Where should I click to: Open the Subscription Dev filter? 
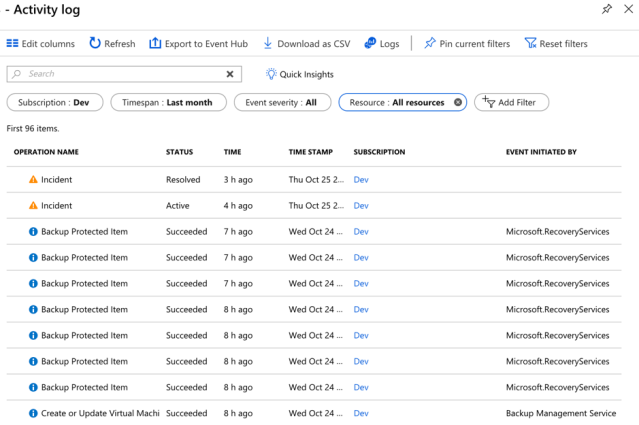54,102
